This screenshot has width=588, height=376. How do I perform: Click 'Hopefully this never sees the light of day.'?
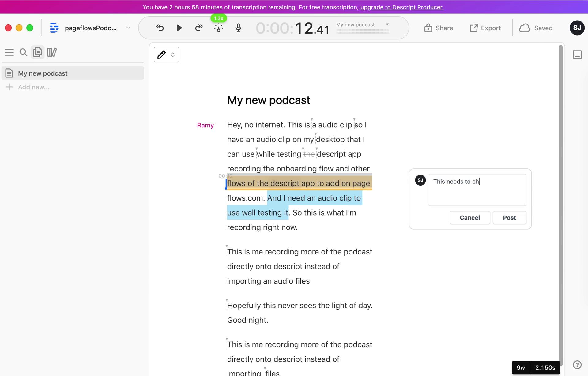(x=300, y=306)
